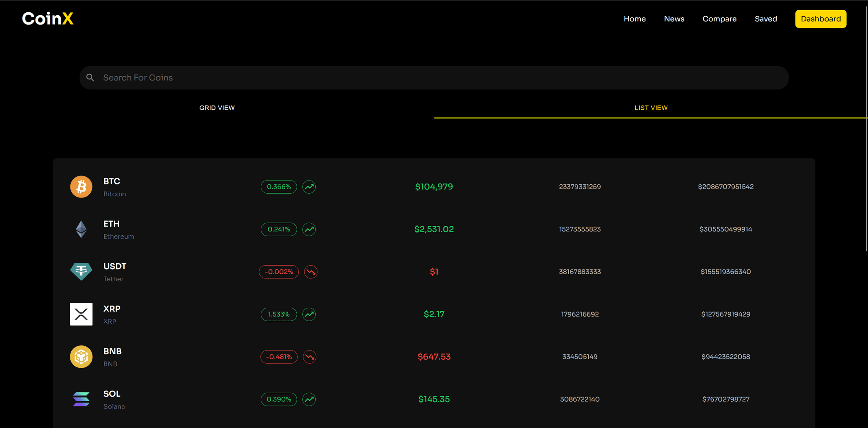Open the Saved coins page
The image size is (868, 428).
(765, 19)
